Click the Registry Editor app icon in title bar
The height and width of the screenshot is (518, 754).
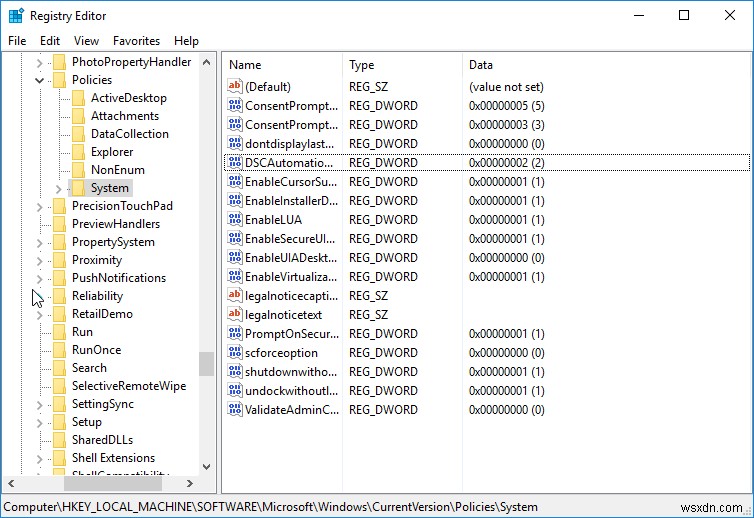16,15
